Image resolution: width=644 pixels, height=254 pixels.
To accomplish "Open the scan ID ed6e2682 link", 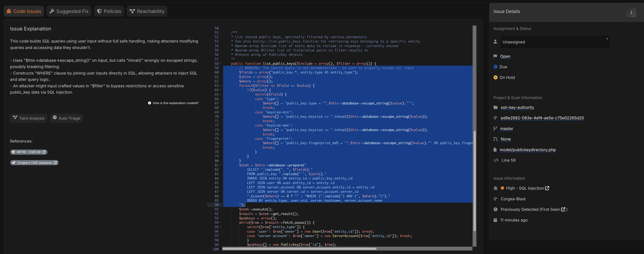I will click(542, 118).
